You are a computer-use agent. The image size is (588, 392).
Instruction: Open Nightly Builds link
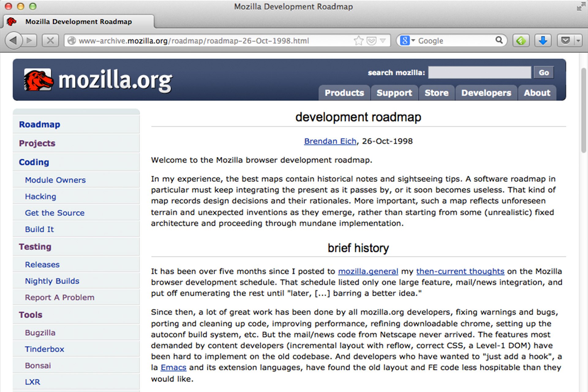tap(52, 281)
